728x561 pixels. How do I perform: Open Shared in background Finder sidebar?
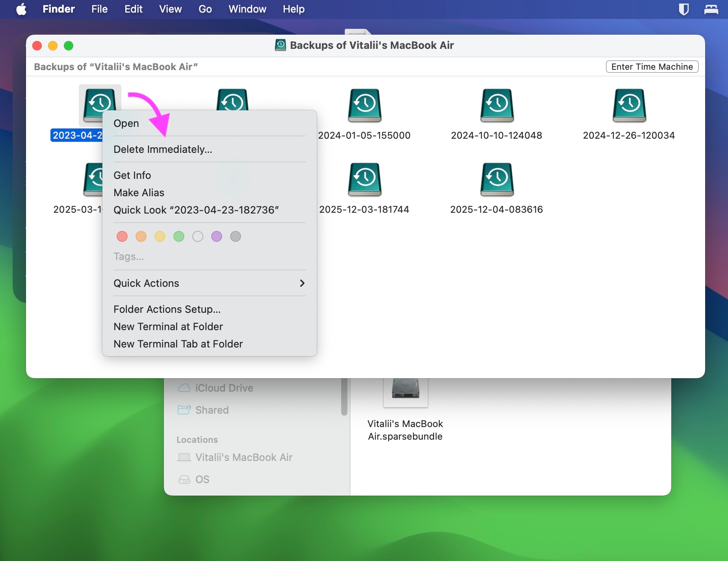click(212, 410)
